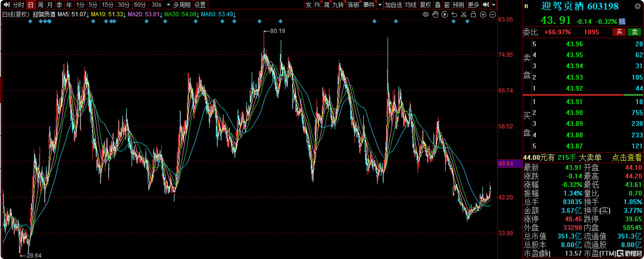
Task: Click the replay play icon
Action: coord(445,15)
